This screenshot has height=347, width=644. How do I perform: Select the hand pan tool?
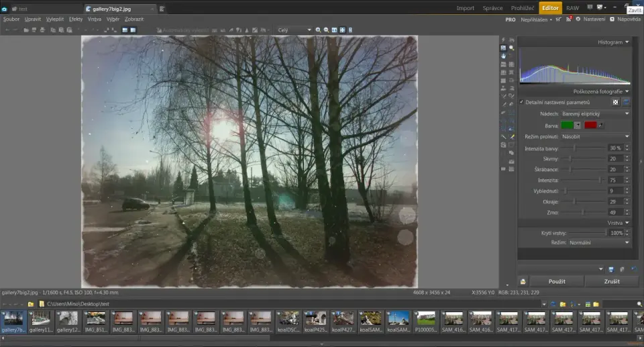pos(503,56)
